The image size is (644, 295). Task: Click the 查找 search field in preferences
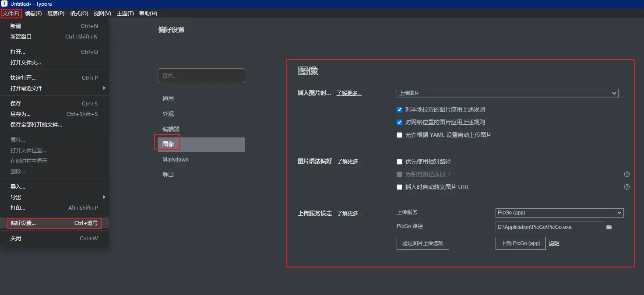(x=201, y=76)
